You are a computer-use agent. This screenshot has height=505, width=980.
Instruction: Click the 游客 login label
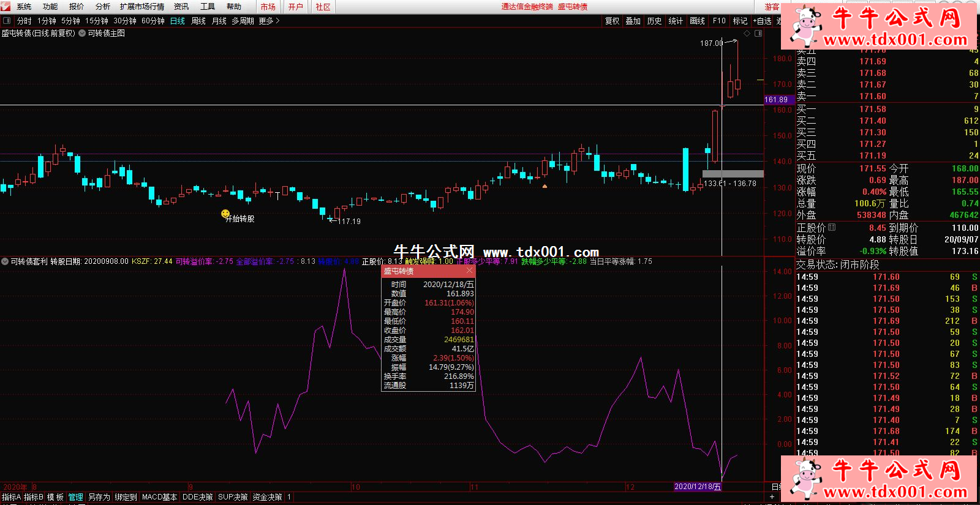pos(772,7)
